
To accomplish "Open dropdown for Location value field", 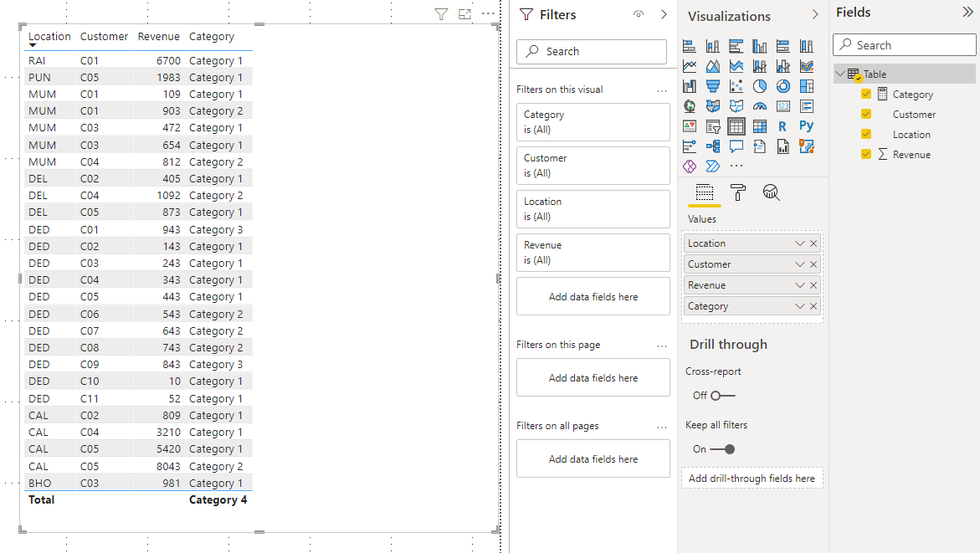I will point(800,243).
